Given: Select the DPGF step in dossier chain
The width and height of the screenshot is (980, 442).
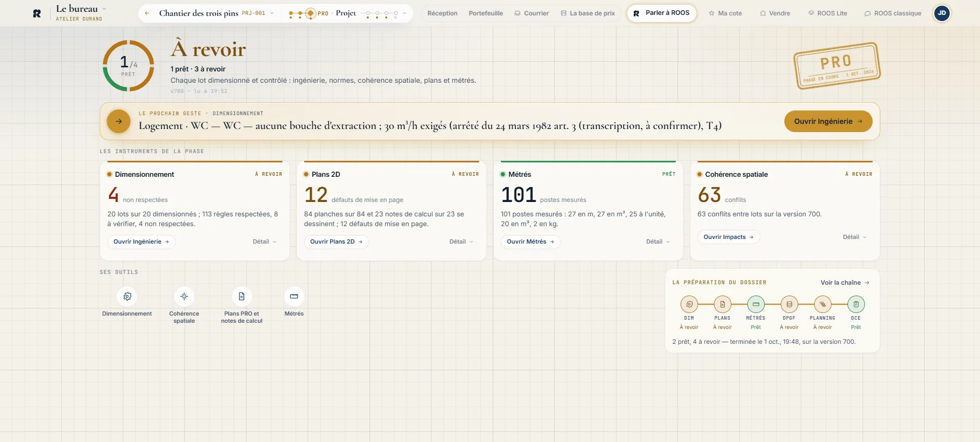Looking at the screenshot, I should 789,304.
